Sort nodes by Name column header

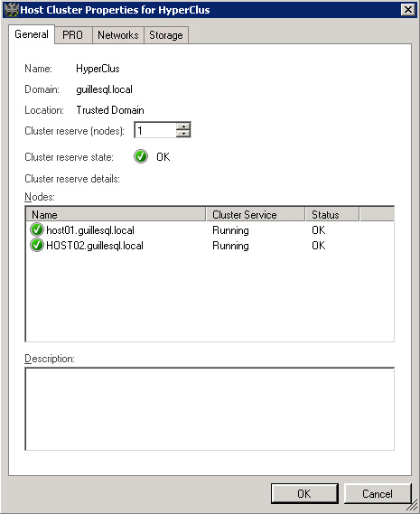pos(116,215)
